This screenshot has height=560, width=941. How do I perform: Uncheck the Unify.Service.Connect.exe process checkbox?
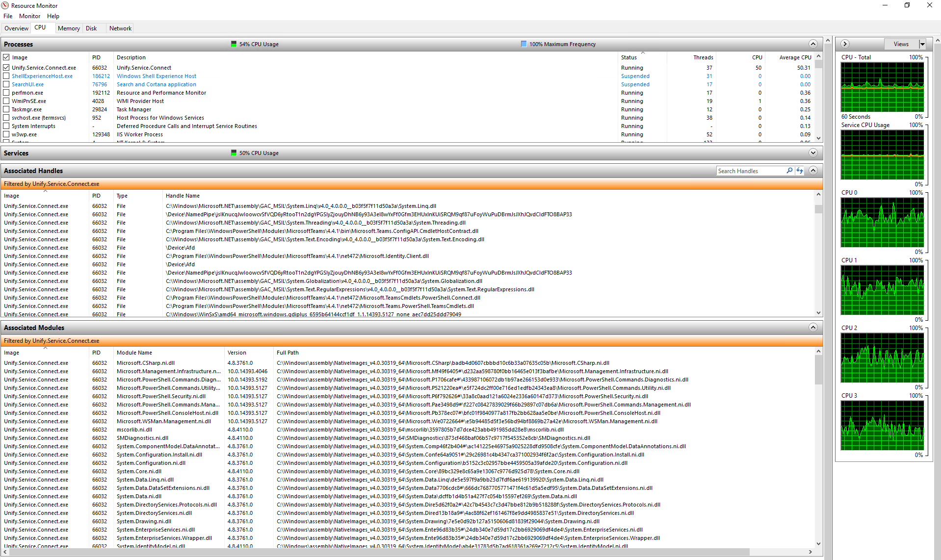[6, 68]
